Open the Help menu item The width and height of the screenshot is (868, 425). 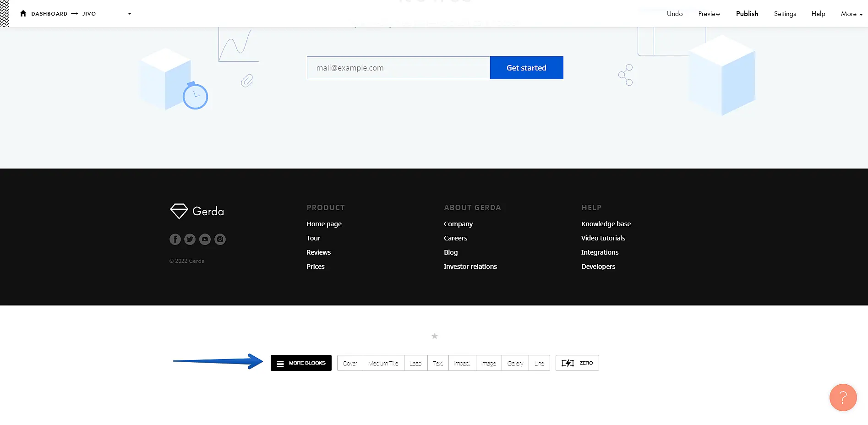[x=818, y=14]
